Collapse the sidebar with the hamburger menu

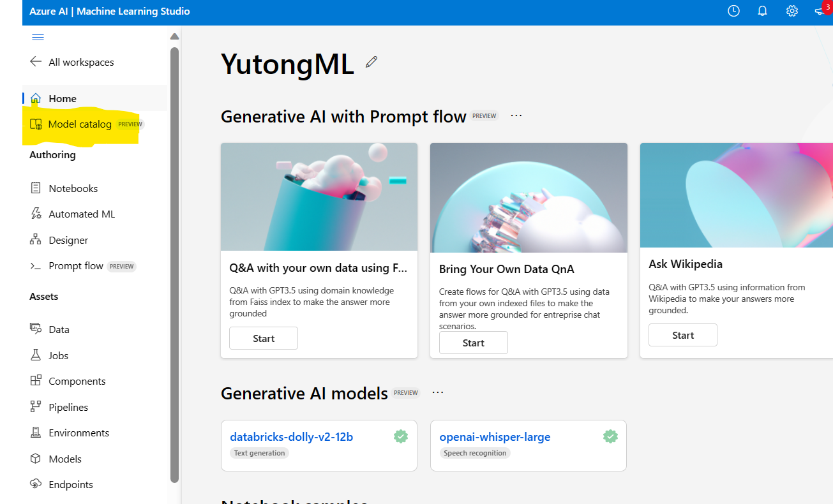pyautogui.click(x=38, y=37)
